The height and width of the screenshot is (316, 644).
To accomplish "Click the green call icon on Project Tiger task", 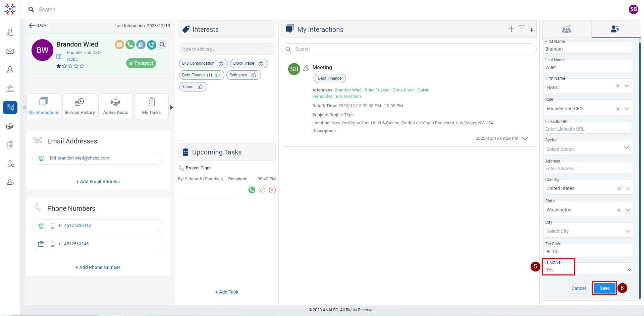I will (x=252, y=190).
